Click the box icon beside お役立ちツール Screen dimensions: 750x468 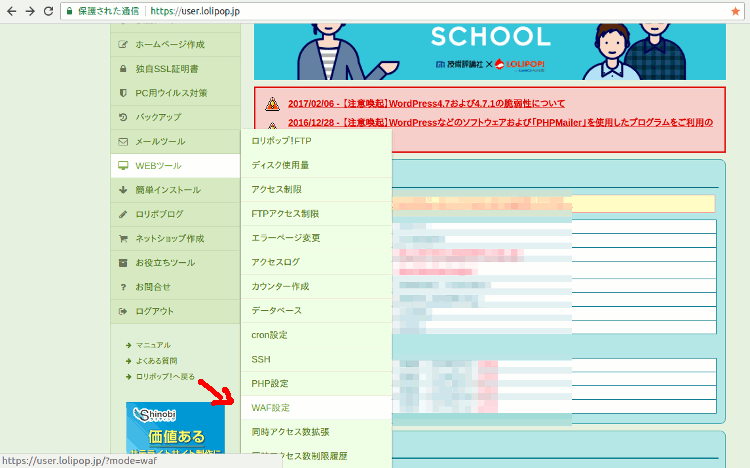123,263
